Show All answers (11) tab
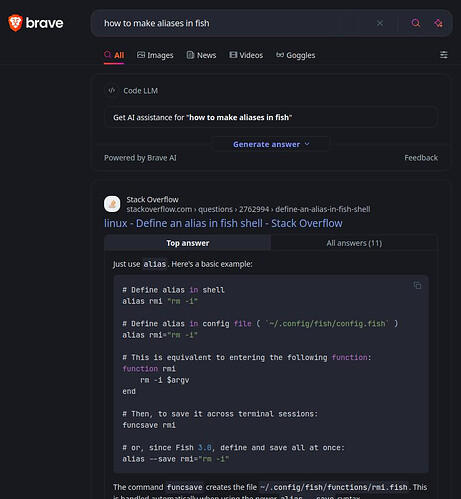461x499 pixels. tap(354, 243)
